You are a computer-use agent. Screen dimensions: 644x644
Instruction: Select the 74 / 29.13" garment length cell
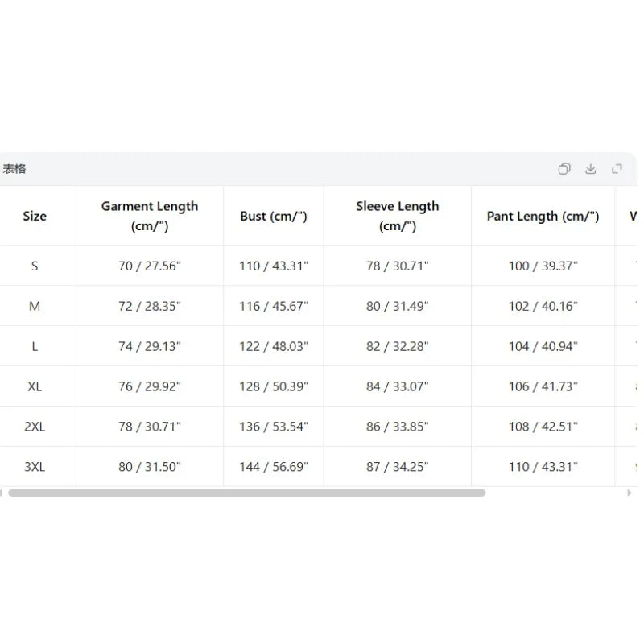tap(150, 346)
